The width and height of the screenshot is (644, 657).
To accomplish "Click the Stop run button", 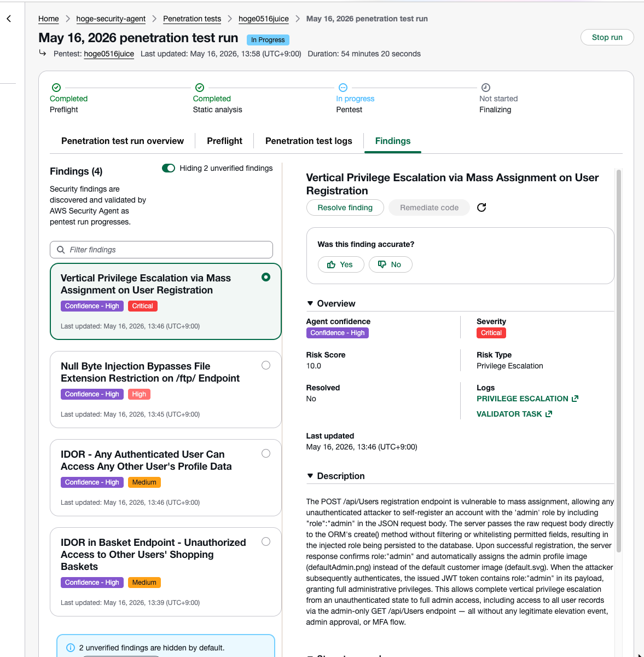I will [x=607, y=37].
